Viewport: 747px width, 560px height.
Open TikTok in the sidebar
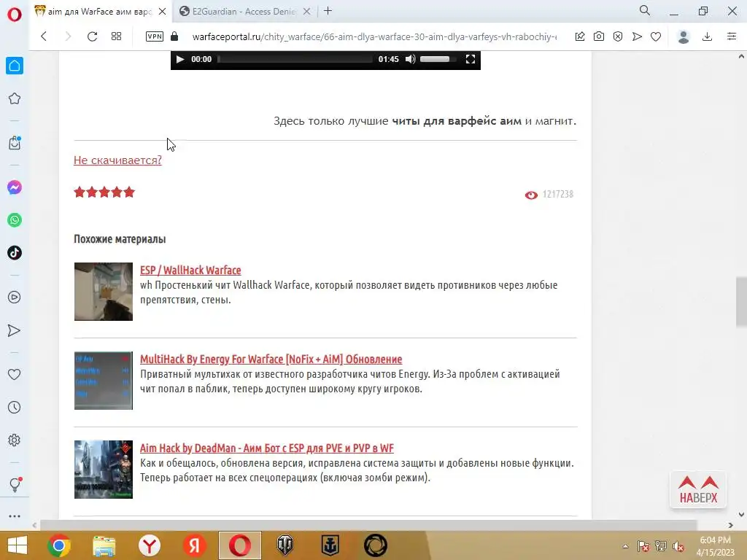15,253
